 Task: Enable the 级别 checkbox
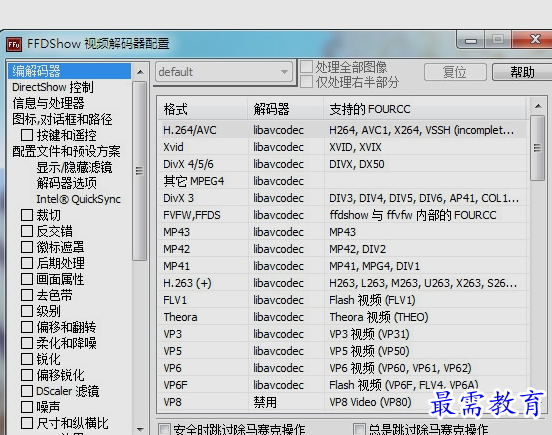[27, 311]
